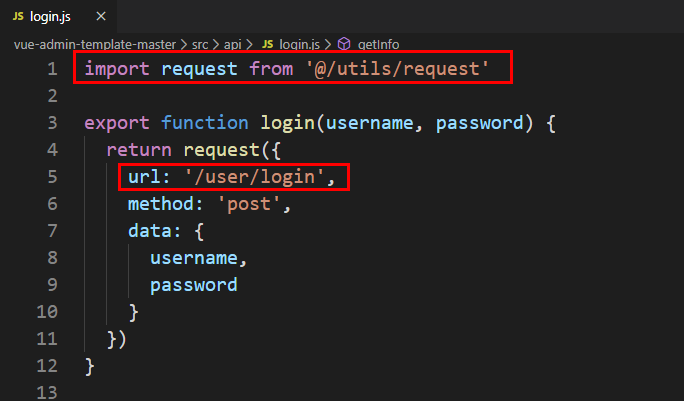Open the api breadcrumb folder

[x=233, y=45]
